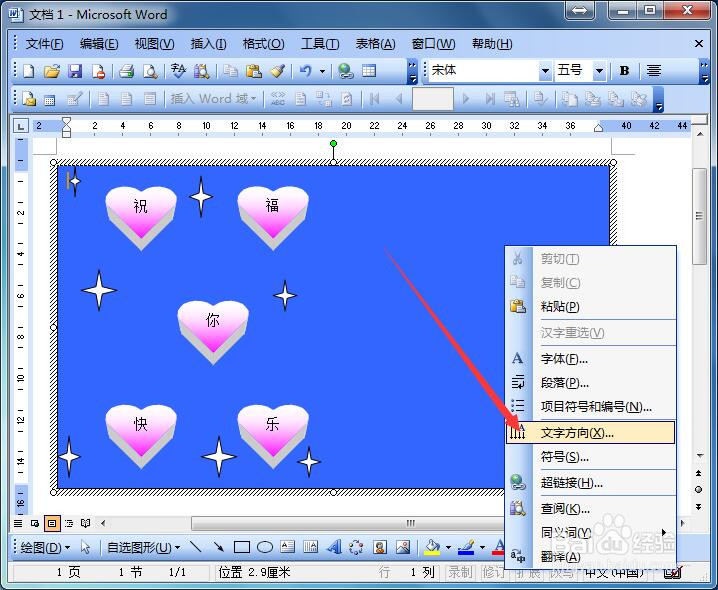Click the ruler tab selector L button
Screen dimensions: 718x590
[x=21, y=126]
